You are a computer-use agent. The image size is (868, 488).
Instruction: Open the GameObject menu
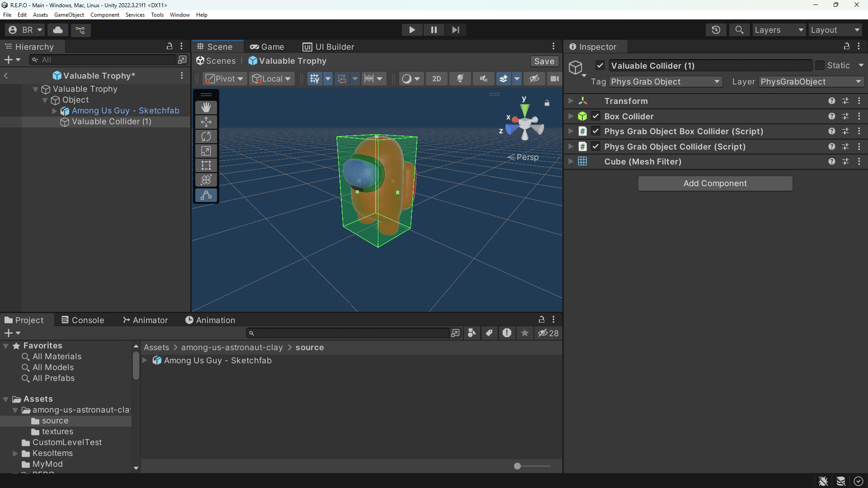pos(69,14)
